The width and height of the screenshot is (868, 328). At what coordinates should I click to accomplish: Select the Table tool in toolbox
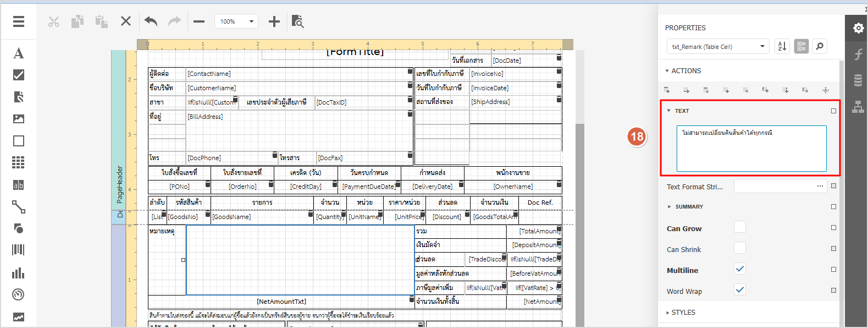19,162
